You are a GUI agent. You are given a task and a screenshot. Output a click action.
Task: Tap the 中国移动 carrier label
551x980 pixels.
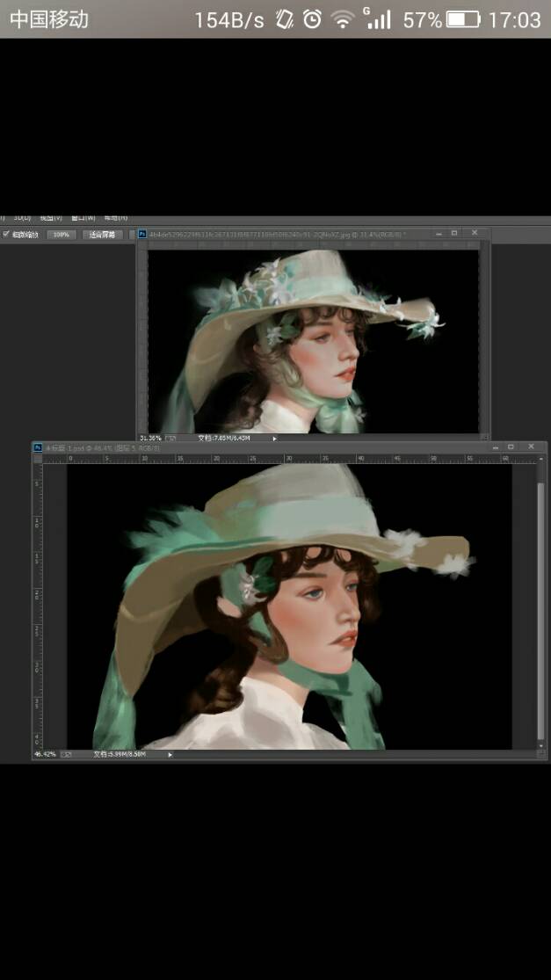(49, 19)
